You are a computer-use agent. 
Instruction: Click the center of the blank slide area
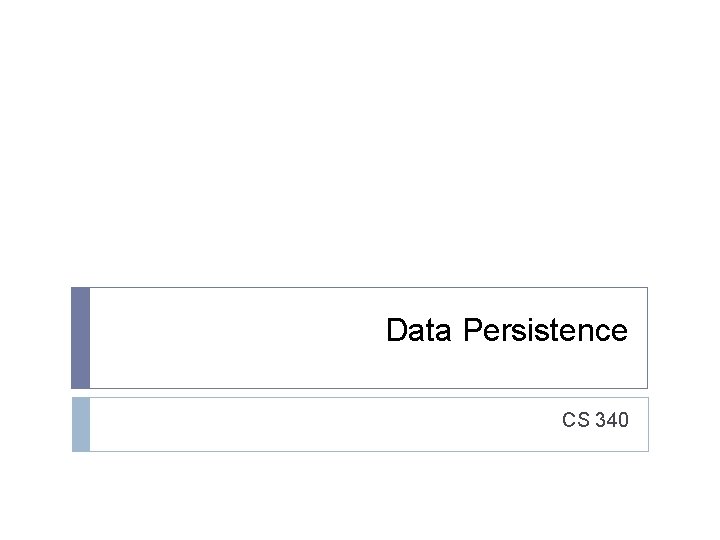[360, 150]
